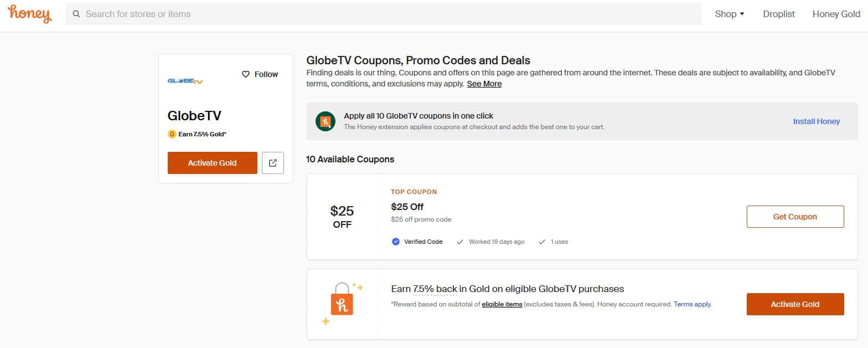Click the magnifying glass search icon

(77, 14)
